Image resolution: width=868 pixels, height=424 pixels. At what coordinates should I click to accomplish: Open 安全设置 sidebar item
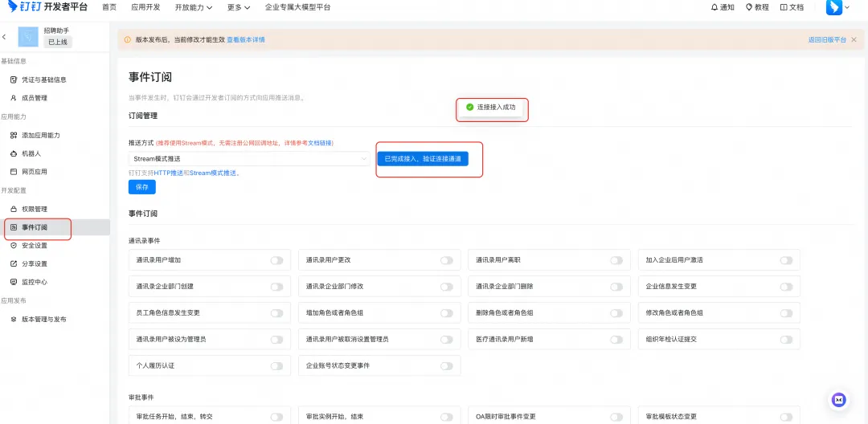pyautogui.click(x=55, y=246)
